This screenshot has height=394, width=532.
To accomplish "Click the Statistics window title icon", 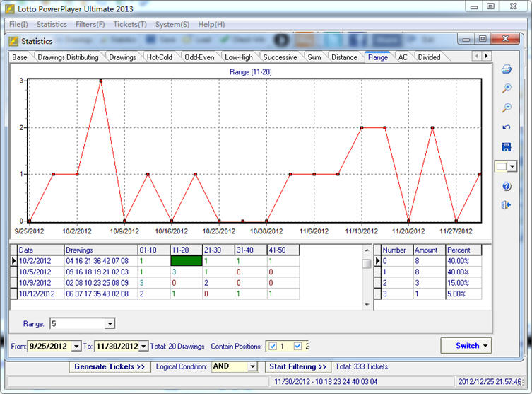I will click(13, 41).
